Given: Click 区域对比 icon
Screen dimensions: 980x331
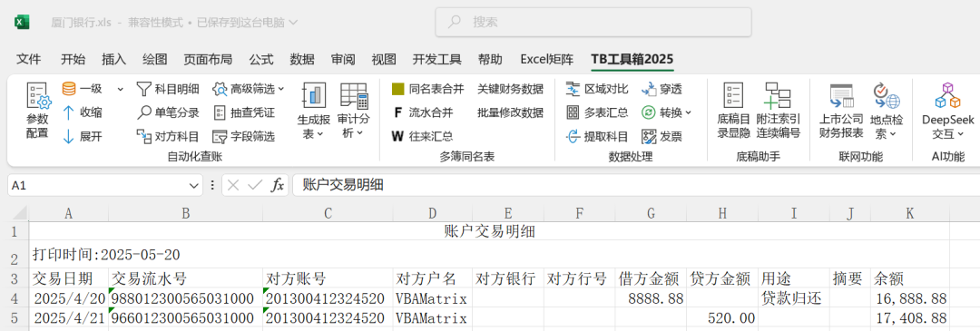Looking at the screenshot, I should (x=573, y=89).
